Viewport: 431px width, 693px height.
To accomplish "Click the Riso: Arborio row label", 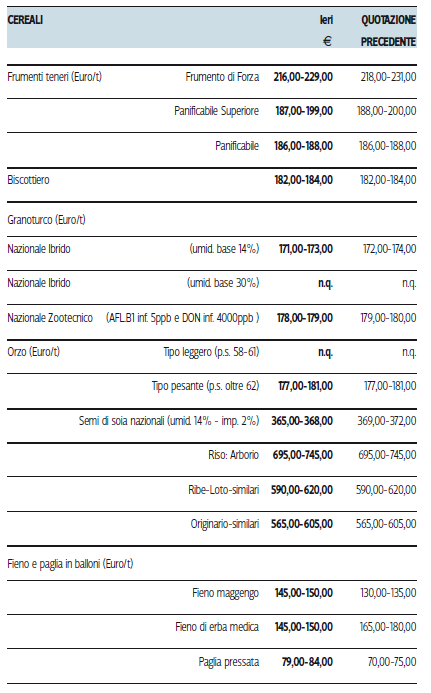I will point(233,455).
